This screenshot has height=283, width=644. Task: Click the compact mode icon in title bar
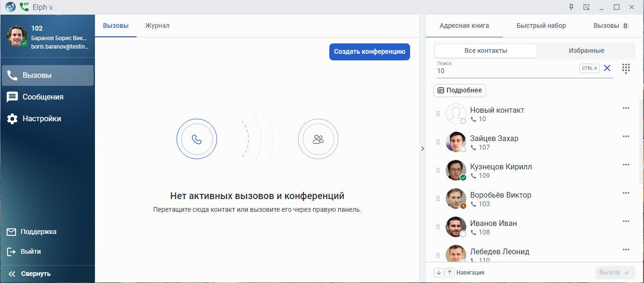(x=586, y=7)
